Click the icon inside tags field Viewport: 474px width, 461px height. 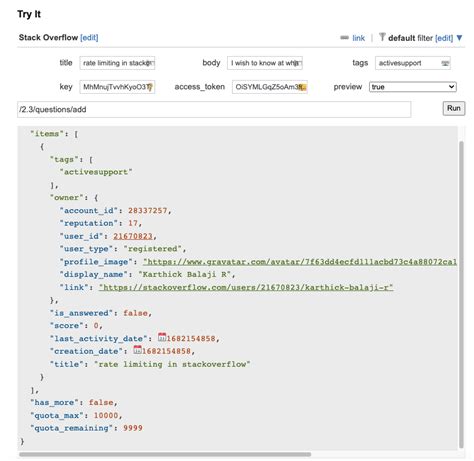[x=445, y=63]
